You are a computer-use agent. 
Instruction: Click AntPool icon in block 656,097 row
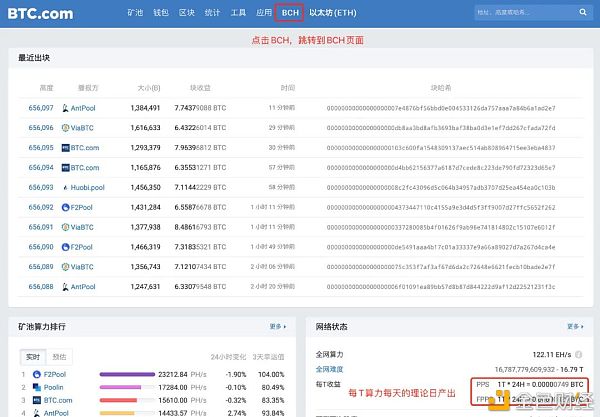point(65,108)
